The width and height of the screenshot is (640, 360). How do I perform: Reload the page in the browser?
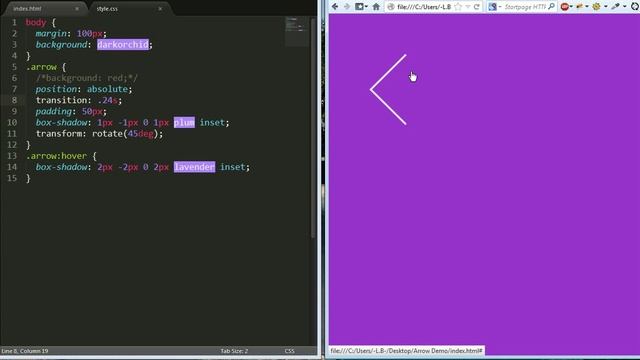coord(476,7)
